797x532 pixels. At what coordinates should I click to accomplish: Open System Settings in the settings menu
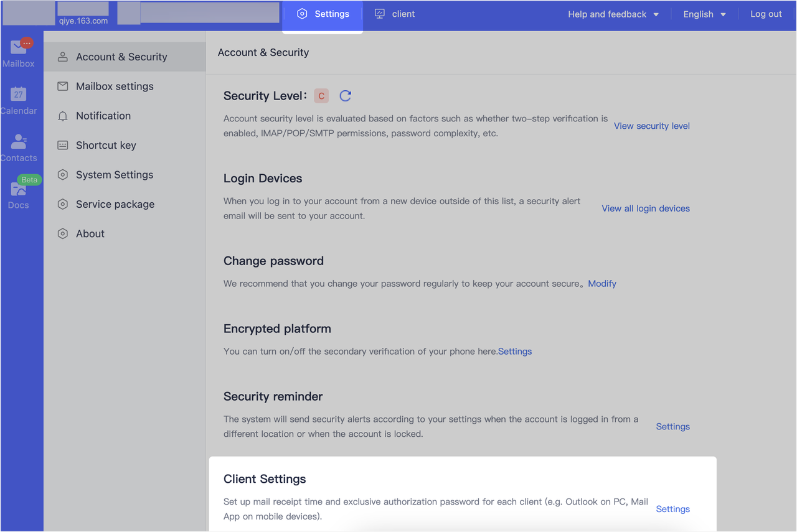click(x=114, y=175)
